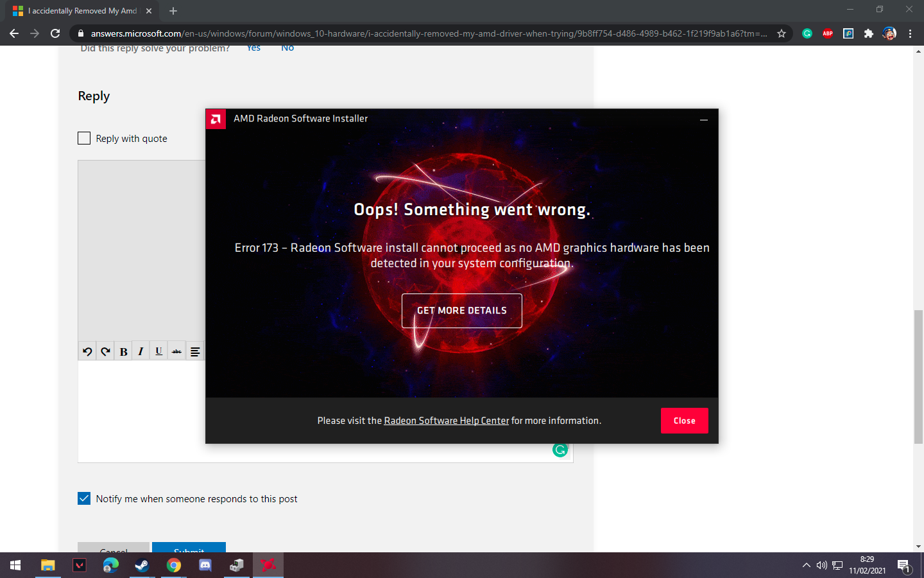The width and height of the screenshot is (924, 578).
Task: Click the scrollbar up arrow
Action: coord(919,51)
